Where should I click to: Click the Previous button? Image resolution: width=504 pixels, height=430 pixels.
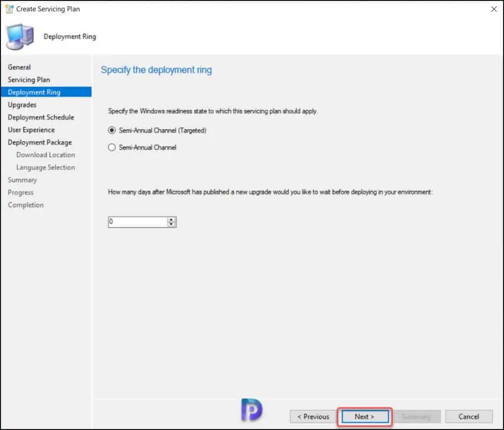tap(313, 417)
